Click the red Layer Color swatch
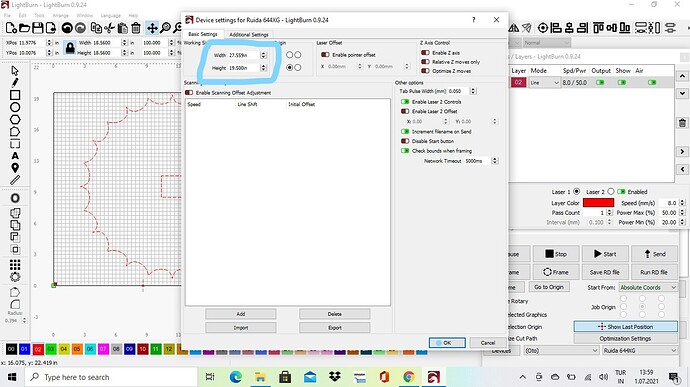Viewport: 690px width, 387px height. point(598,203)
